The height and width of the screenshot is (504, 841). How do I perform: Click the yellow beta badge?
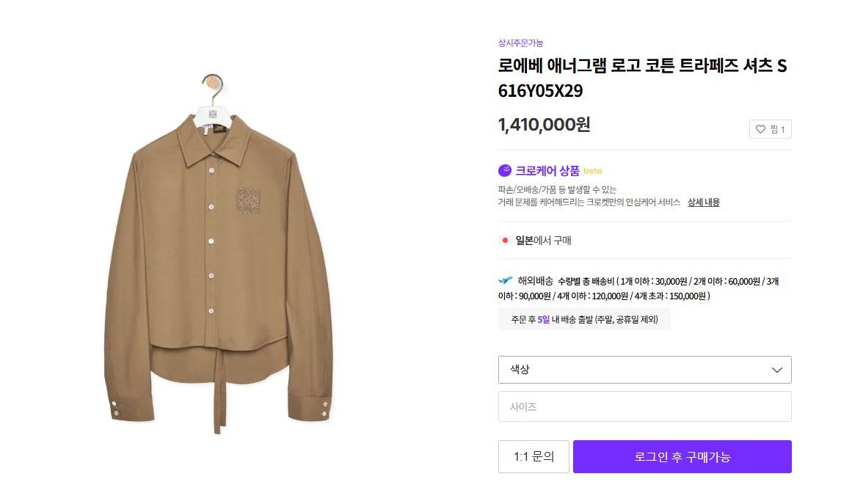tap(592, 171)
